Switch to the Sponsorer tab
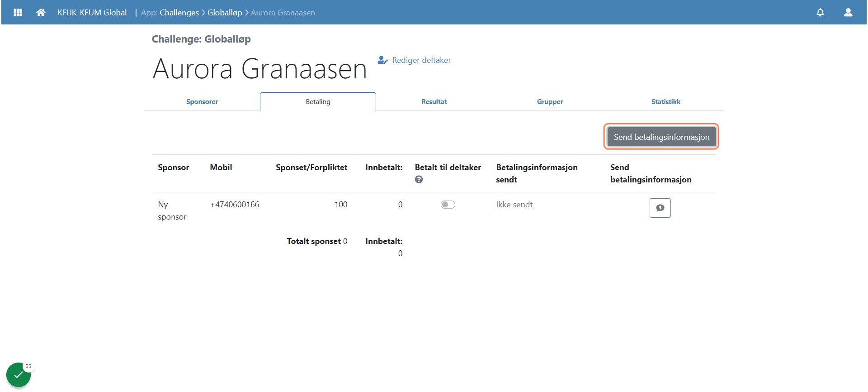Screen dimensions: 868x392 pos(202,102)
